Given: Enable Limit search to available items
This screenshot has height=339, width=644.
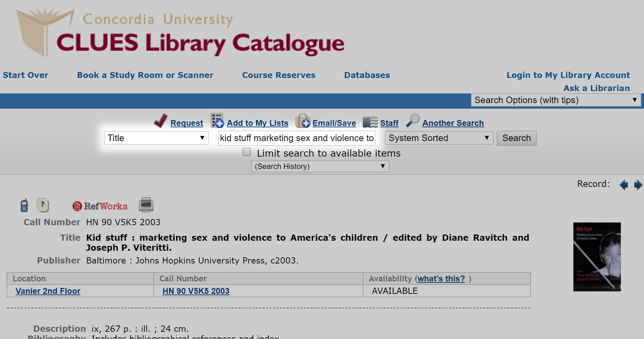Looking at the screenshot, I should [247, 152].
